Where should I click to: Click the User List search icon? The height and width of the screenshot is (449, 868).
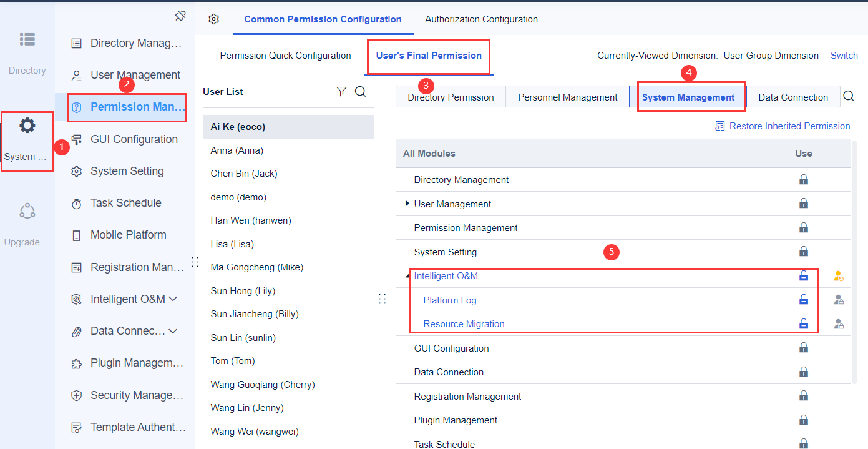(x=361, y=92)
